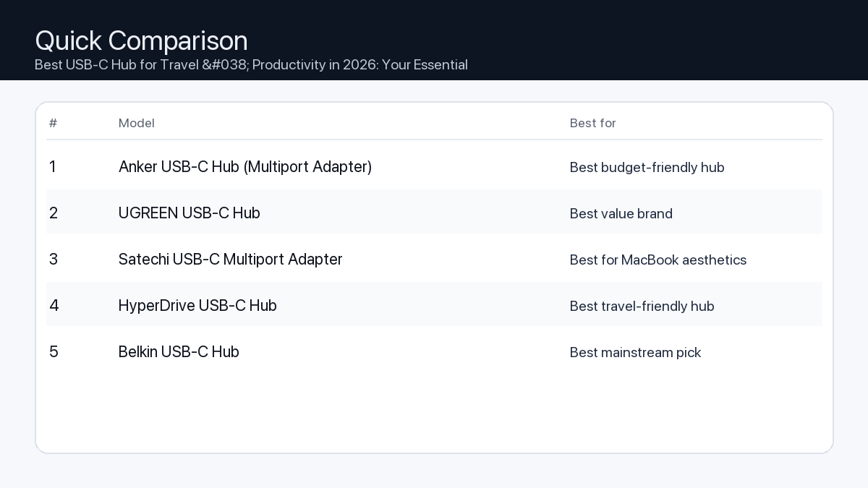This screenshot has width=868, height=488.
Task: Click the Best budget-friendly hub text
Action: click(647, 168)
